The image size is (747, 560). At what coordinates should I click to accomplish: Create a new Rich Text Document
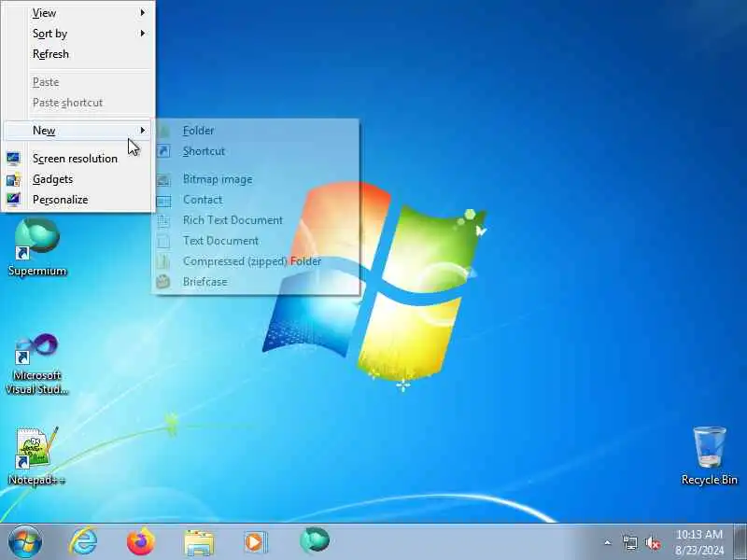258,220
